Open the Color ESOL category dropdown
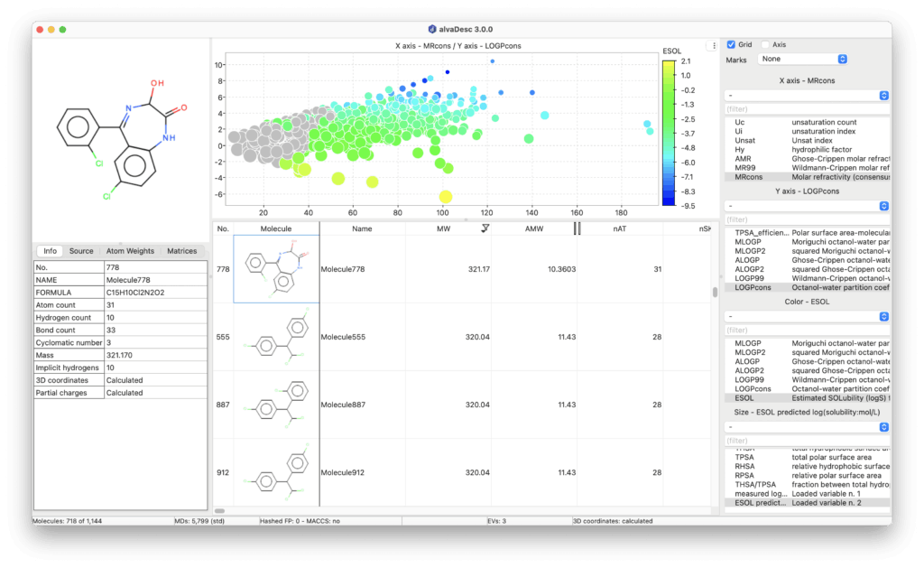 click(808, 317)
